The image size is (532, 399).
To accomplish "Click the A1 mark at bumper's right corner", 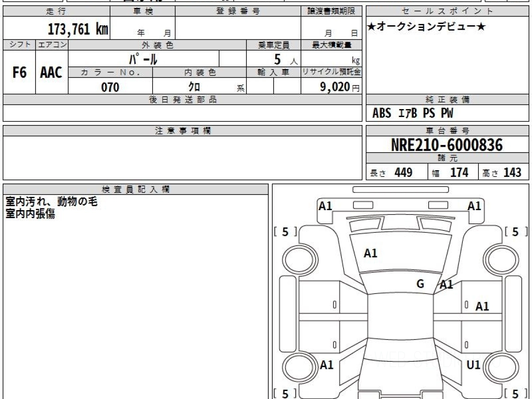I will 474,206.
